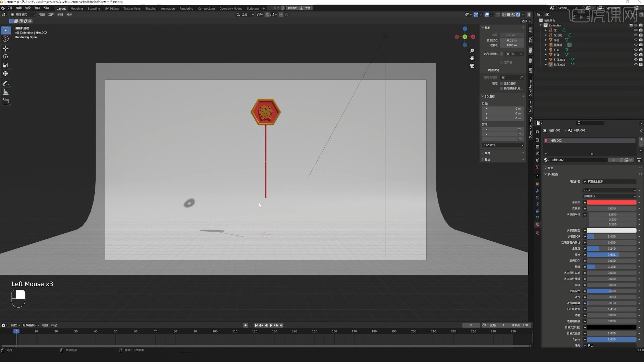Adjust the Alpha value slider
This screenshot has height=362, width=644.
coord(611,340)
